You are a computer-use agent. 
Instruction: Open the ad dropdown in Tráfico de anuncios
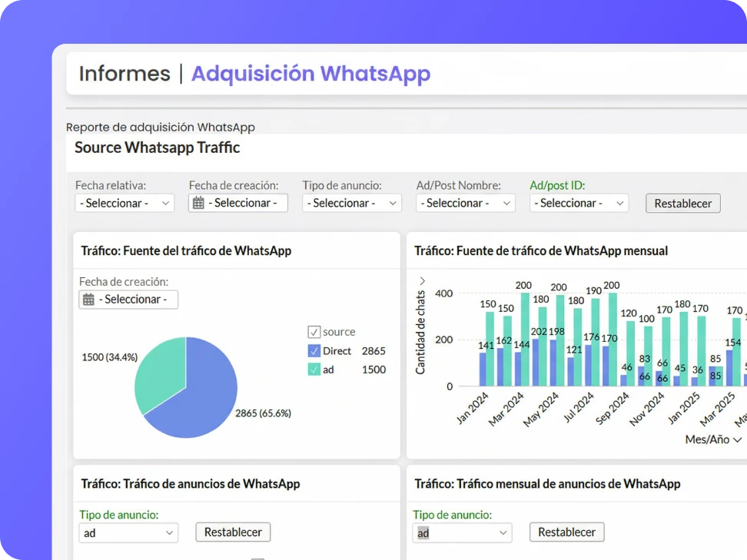(128, 532)
